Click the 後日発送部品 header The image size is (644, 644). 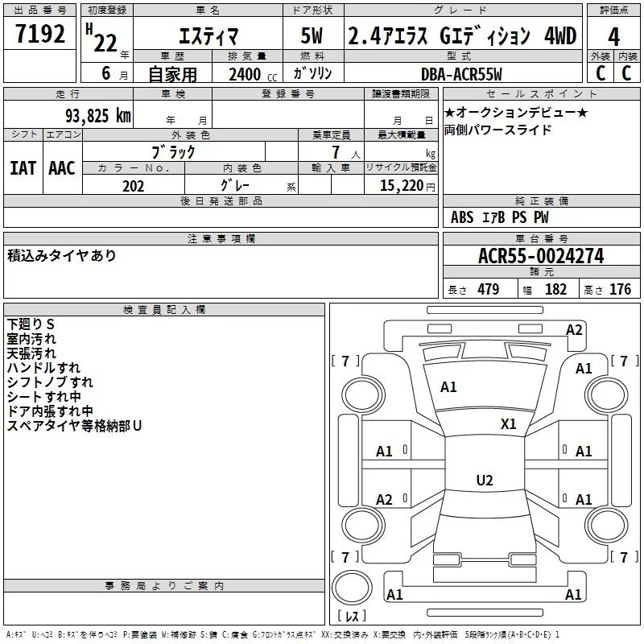pyautogui.click(x=221, y=200)
